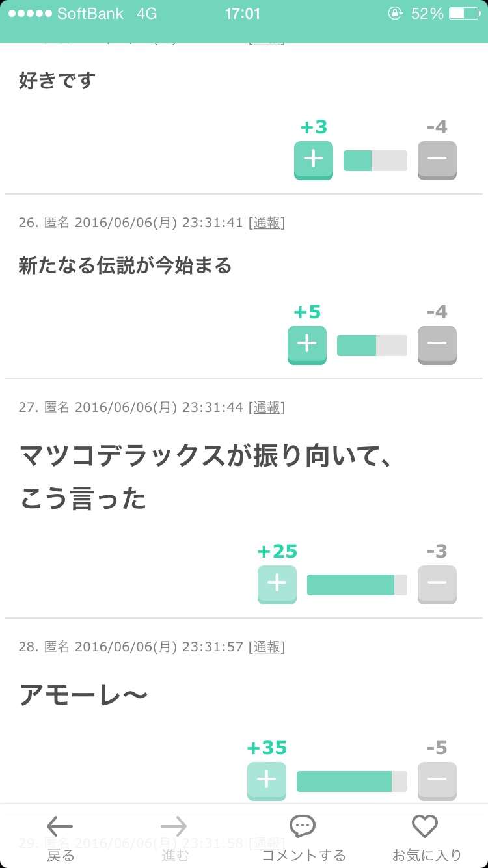This screenshot has height=868, width=488.
Task: Upvote the マツコデラックス comment 27
Action: click(277, 584)
